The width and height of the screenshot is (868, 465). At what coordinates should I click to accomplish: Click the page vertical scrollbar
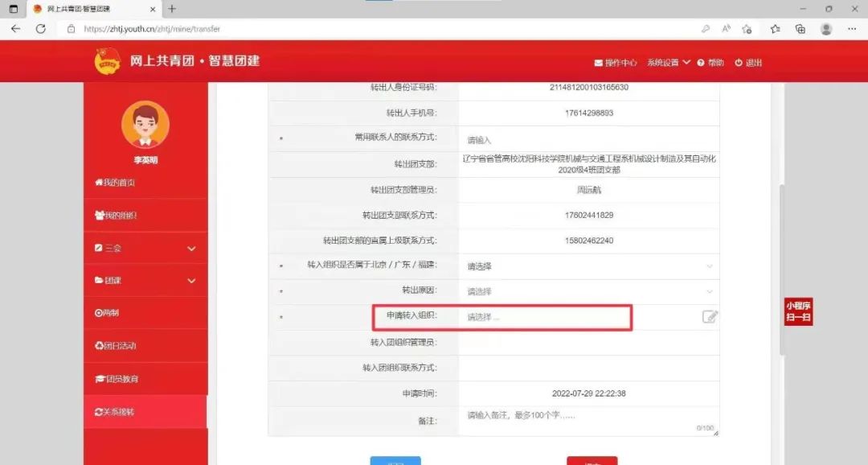point(782,265)
